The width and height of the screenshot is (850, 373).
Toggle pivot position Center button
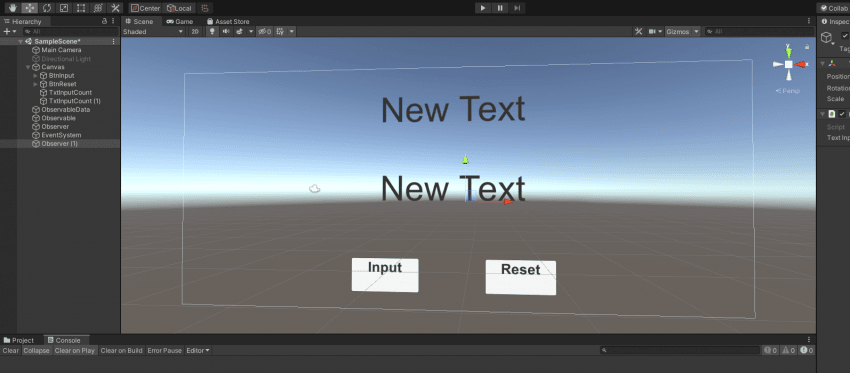click(146, 8)
